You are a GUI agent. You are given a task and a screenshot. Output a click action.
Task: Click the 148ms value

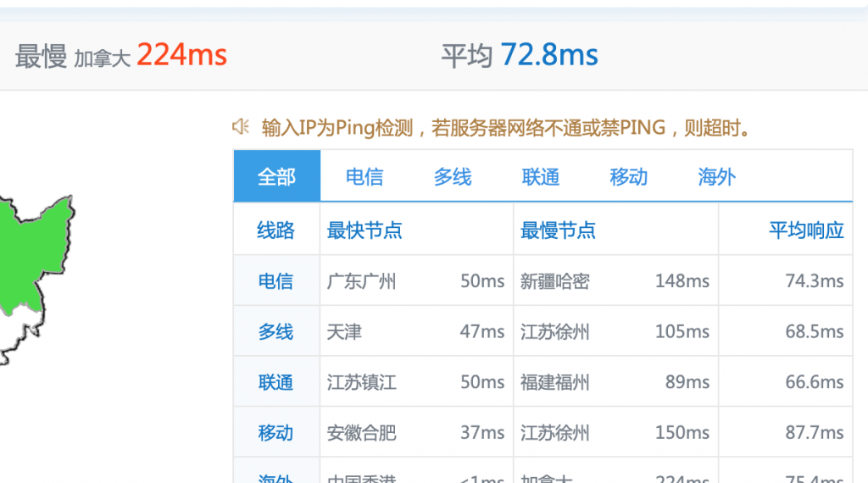point(682,281)
